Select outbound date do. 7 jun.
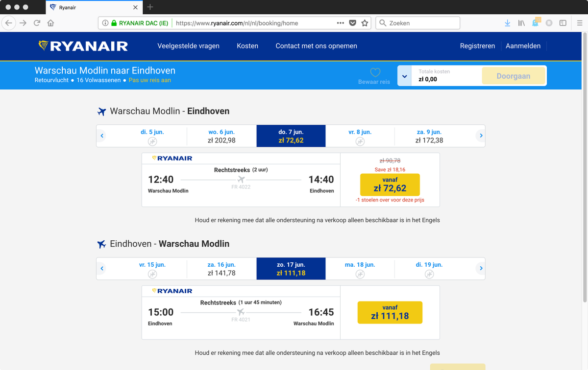The height and width of the screenshot is (370, 588). click(x=291, y=136)
